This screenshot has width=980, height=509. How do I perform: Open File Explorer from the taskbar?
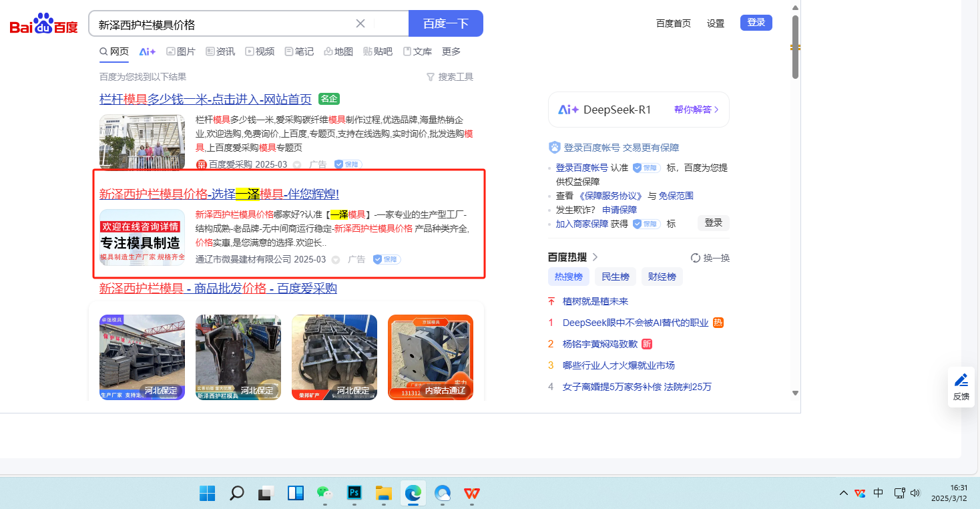point(383,494)
